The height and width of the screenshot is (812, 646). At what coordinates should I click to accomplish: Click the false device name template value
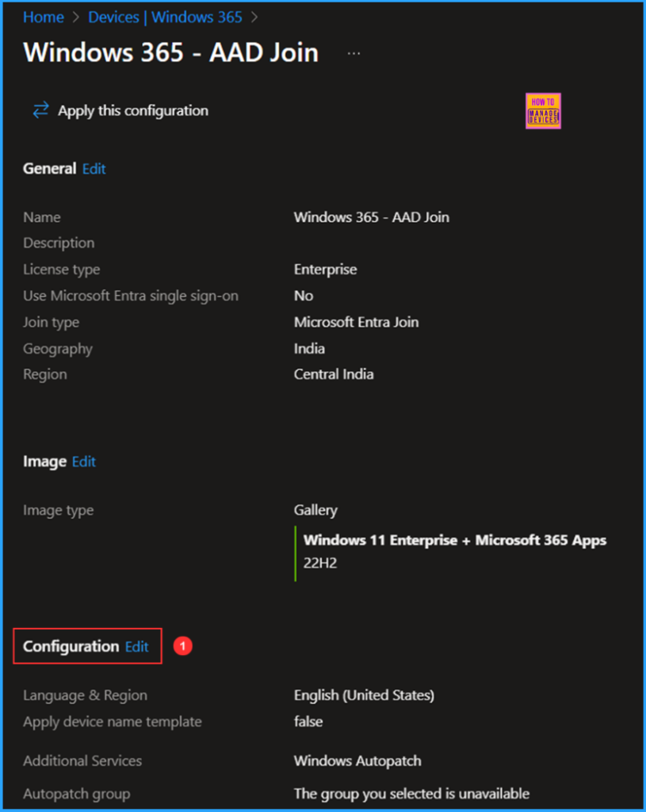[x=308, y=722]
